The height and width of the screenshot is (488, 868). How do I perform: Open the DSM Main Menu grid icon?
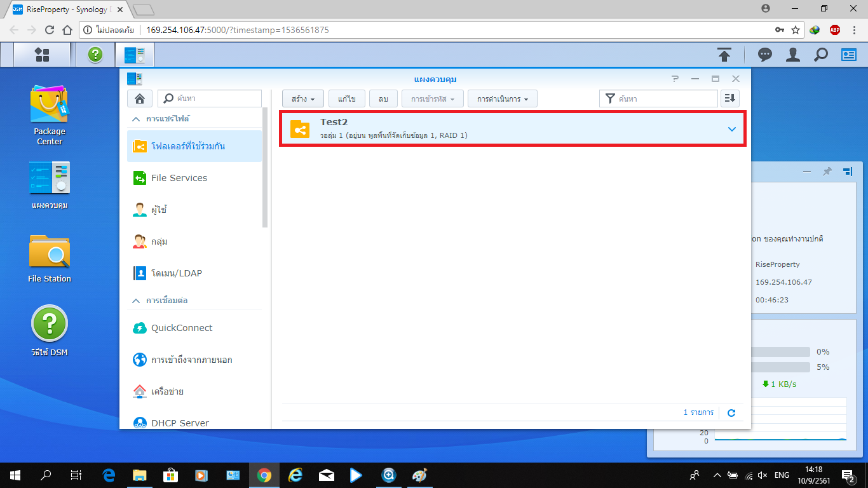42,55
